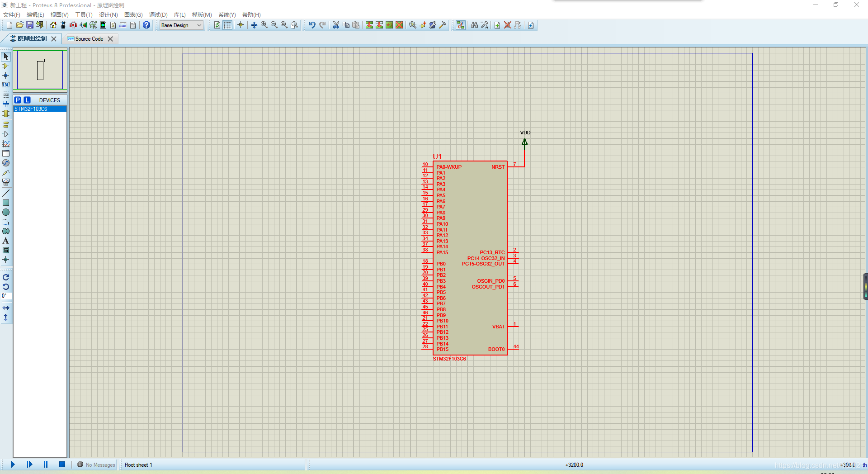The width and height of the screenshot is (868, 474).
Task: Rotate selection anti-clockwise
Action: point(6,287)
